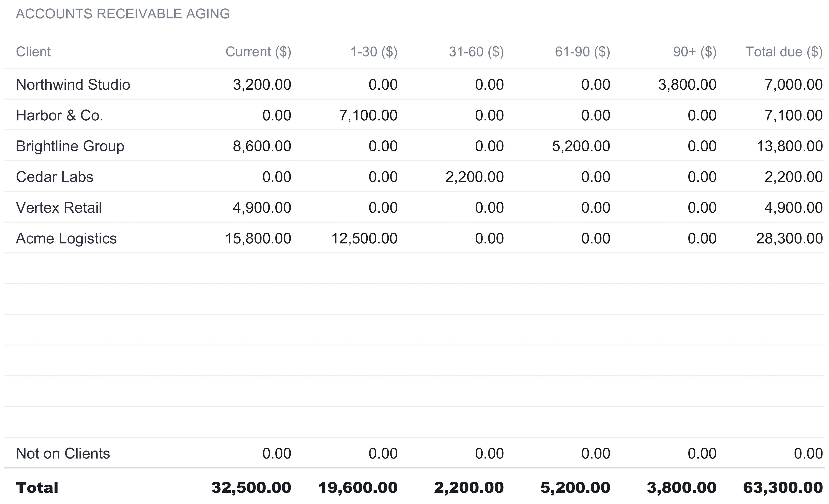Click the 1-30 column total 19,600.00
Image resolution: width=829 pixels, height=504 pixels.
click(x=358, y=488)
